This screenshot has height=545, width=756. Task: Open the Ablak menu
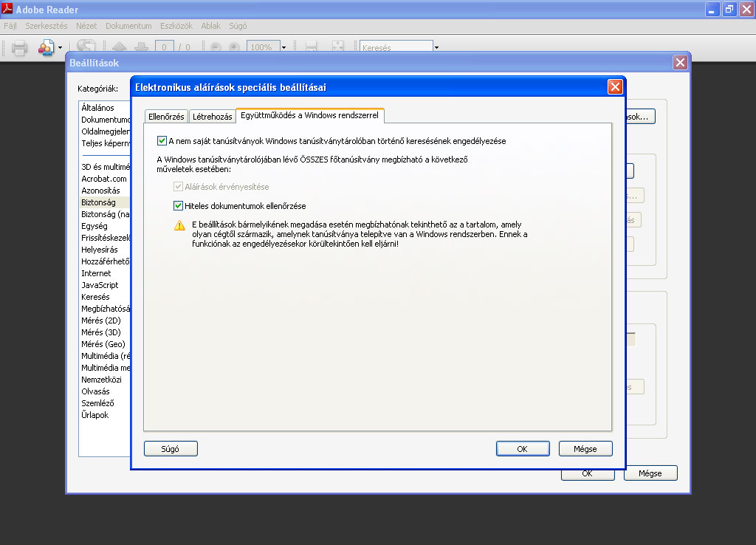210,26
